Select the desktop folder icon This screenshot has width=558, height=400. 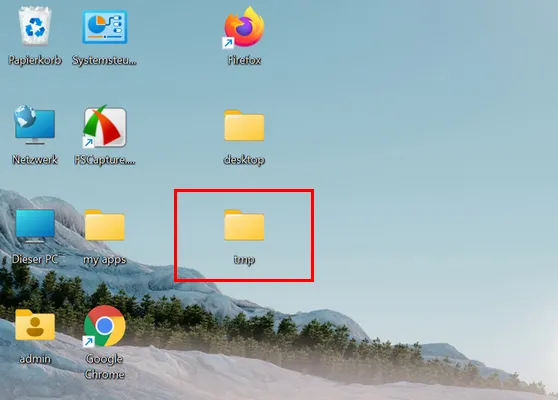244,125
